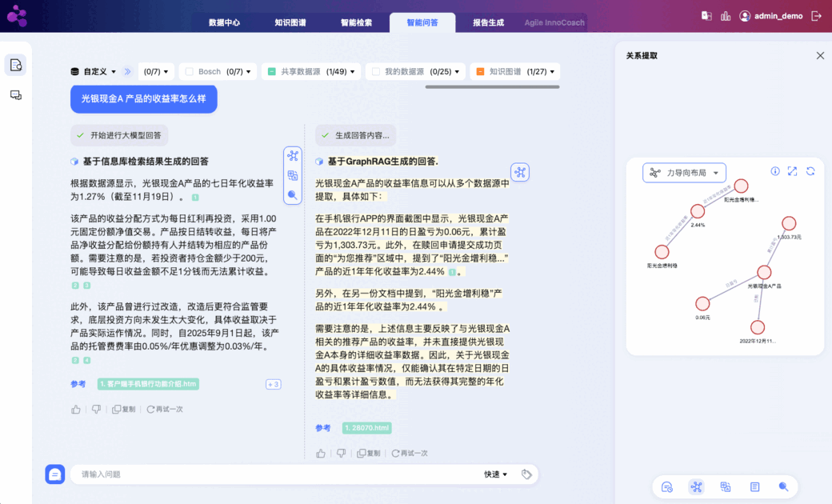Toggle the 我的数据源 checkbox
The image size is (832, 504).
[376, 72]
